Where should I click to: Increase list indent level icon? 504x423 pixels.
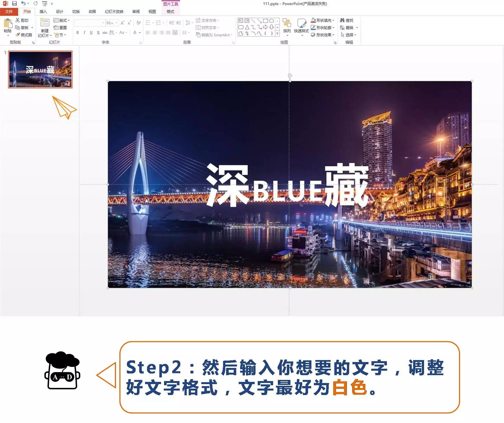tap(179, 23)
